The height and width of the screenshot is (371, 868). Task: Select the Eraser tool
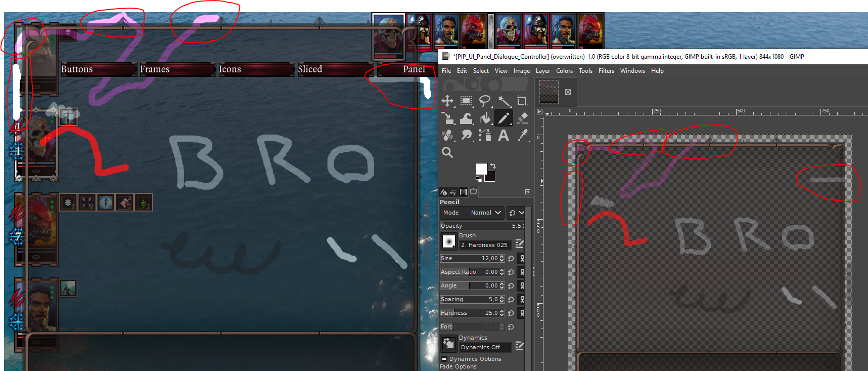click(522, 118)
